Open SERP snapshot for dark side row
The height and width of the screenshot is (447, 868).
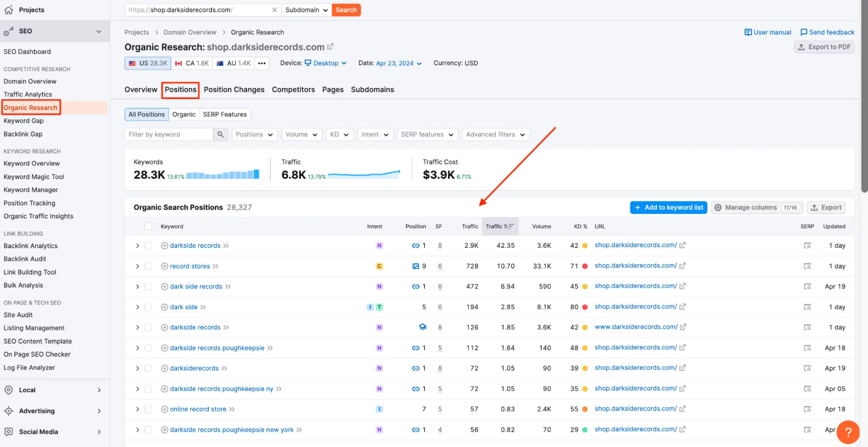click(807, 307)
